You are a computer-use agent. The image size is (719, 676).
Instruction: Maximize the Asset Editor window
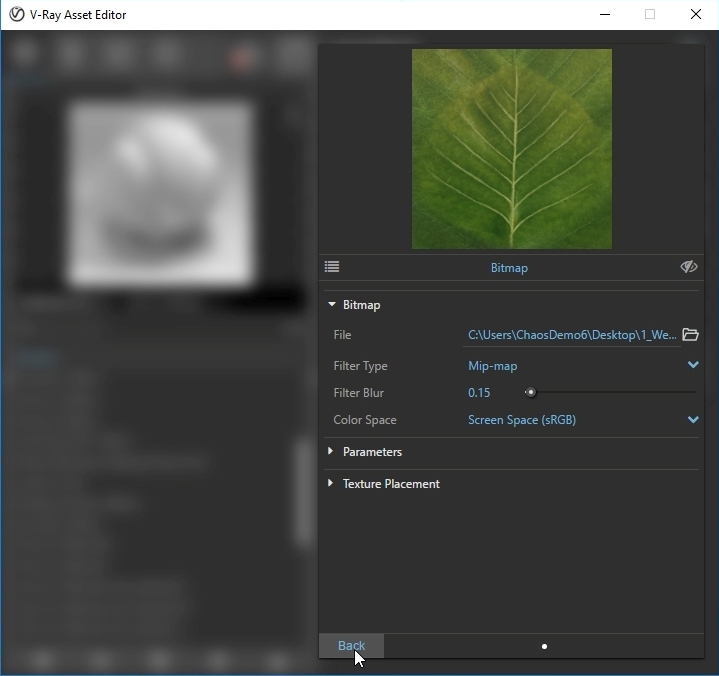[x=650, y=15]
